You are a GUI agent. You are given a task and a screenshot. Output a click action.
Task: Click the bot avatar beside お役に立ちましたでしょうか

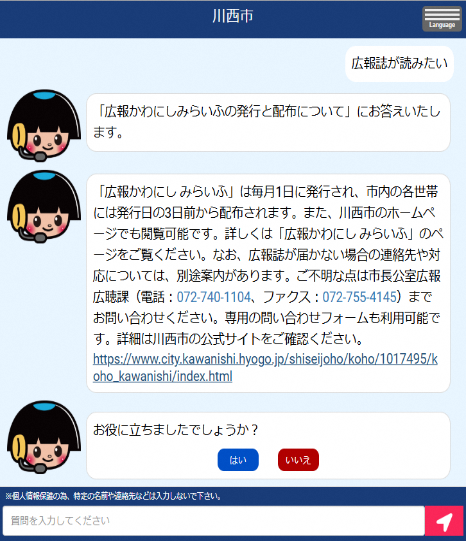pyautogui.click(x=44, y=437)
